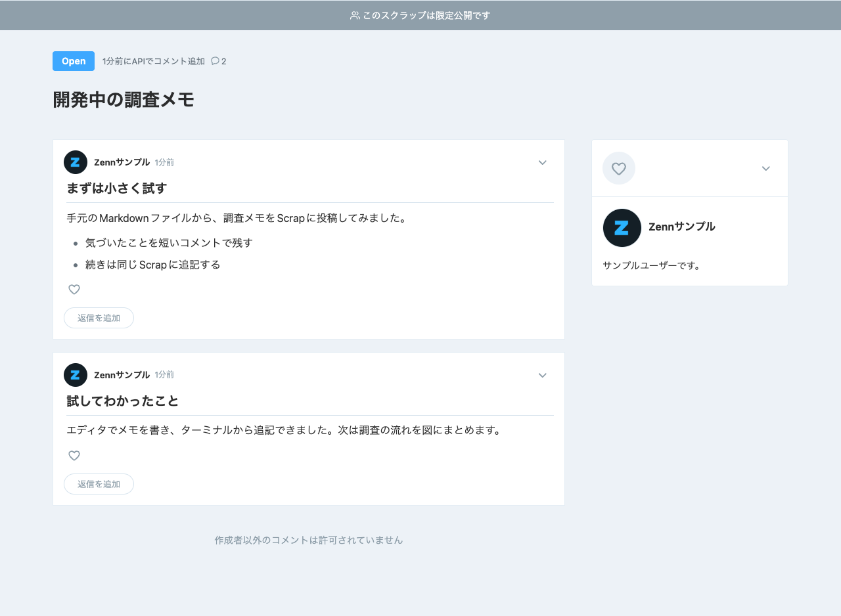This screenshot has width=841, height=616.
Task: Click the banner text このスクラップは限定公開です
Action: (x=426, y=15)
